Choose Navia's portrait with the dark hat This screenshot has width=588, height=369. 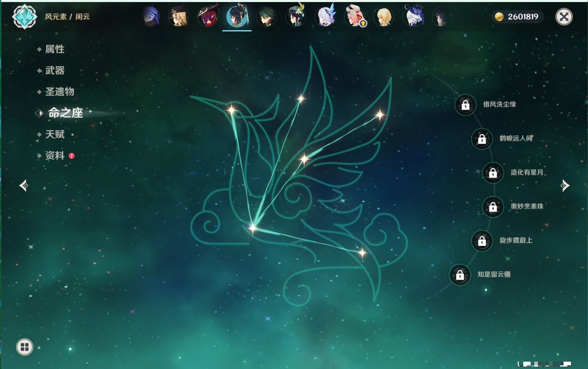tap(178, 17)
